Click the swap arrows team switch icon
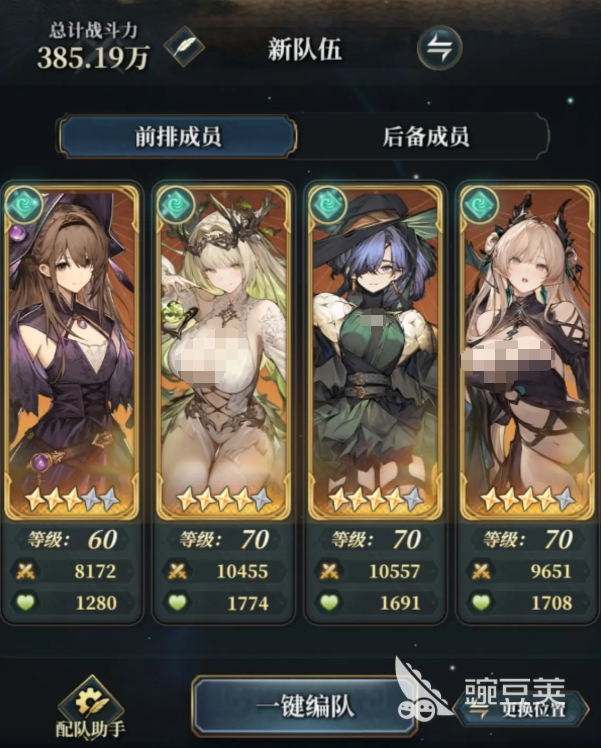 click(x=439, y=48)
